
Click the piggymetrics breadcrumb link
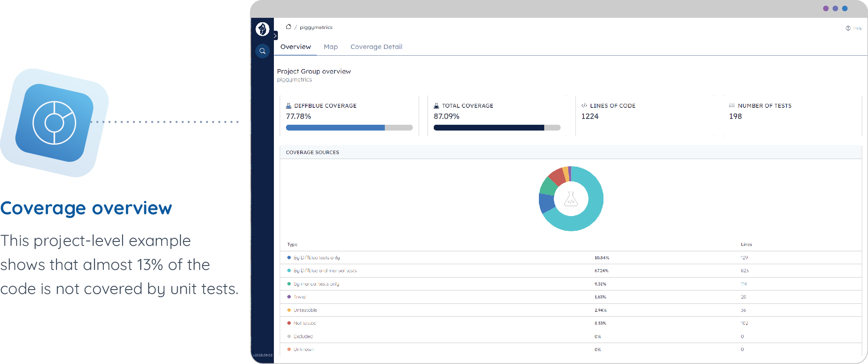[316, 27]
